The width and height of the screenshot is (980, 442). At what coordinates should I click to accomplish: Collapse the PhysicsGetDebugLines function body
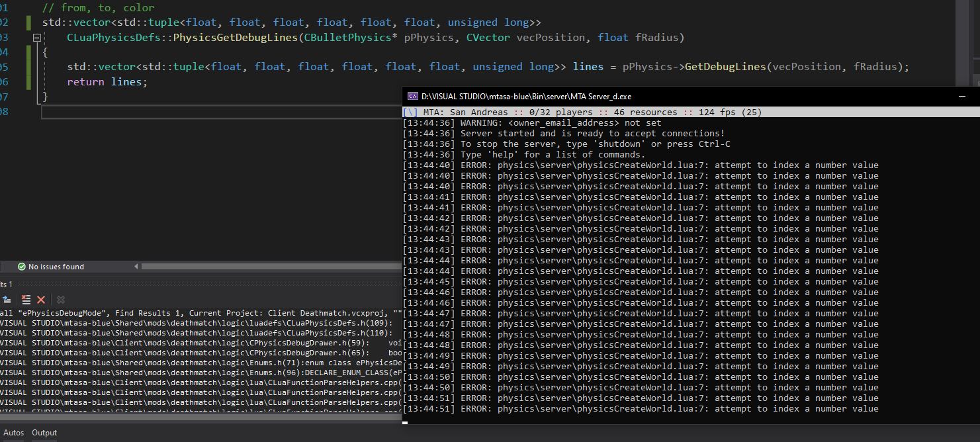click(37, 37)
